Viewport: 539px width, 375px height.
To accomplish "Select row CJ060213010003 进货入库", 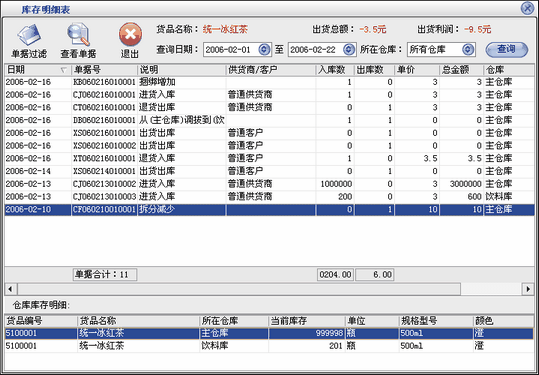I will coord(270,197).
